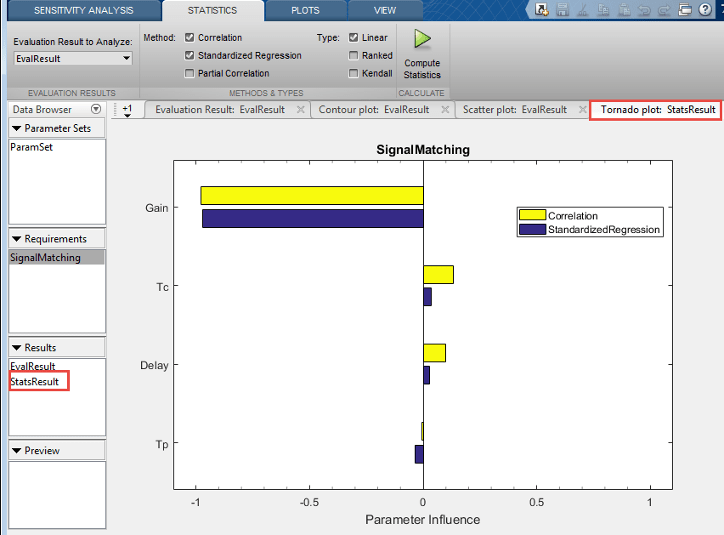
Task: Switch to the View ribbon tab
Action: [385, 10]
